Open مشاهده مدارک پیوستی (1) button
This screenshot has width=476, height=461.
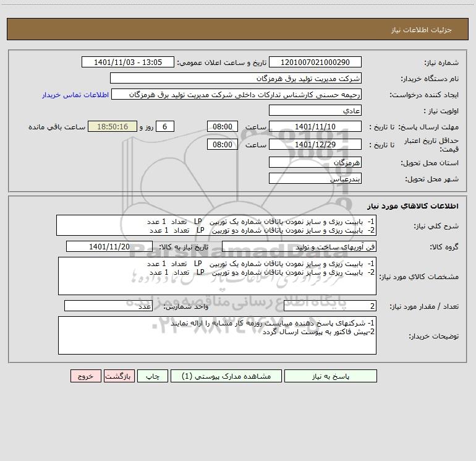226,376
